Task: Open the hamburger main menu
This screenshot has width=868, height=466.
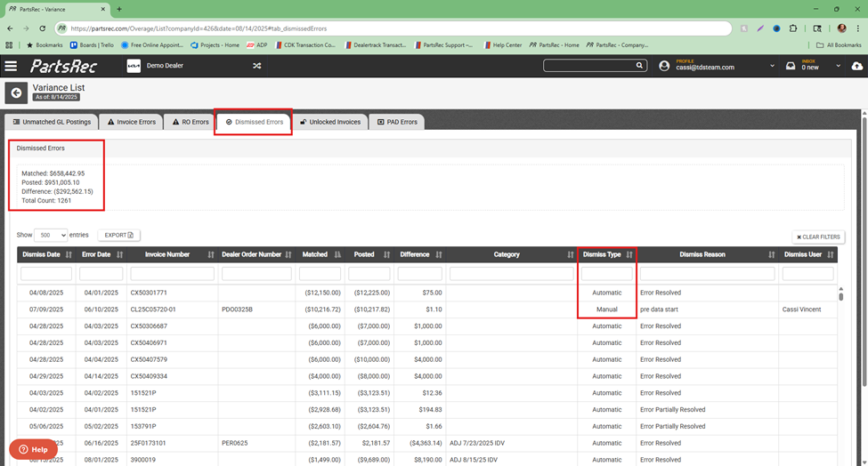Action: click(11, 67)
